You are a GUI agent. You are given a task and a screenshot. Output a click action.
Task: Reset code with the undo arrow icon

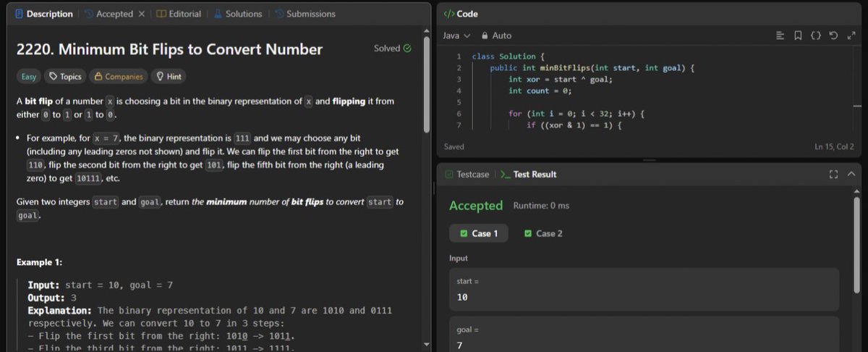[x=833, y=35]
